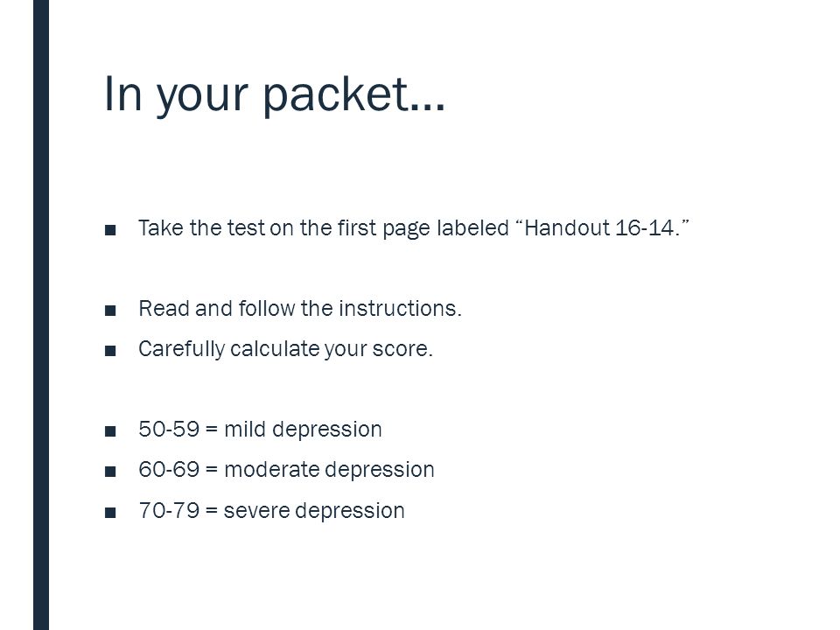The height and width of the screenshot is (630, 840).
Task: Click the bullet before "Take the test"
Action: (110, 230)
